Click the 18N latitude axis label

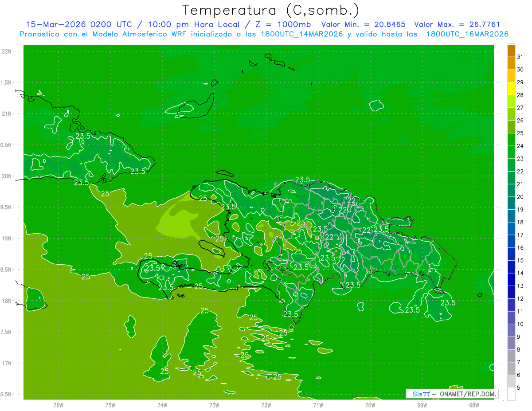point(8,301)
